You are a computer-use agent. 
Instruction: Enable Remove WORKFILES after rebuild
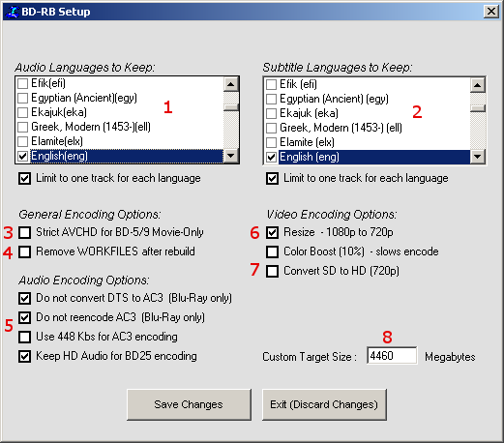(25, 251)
